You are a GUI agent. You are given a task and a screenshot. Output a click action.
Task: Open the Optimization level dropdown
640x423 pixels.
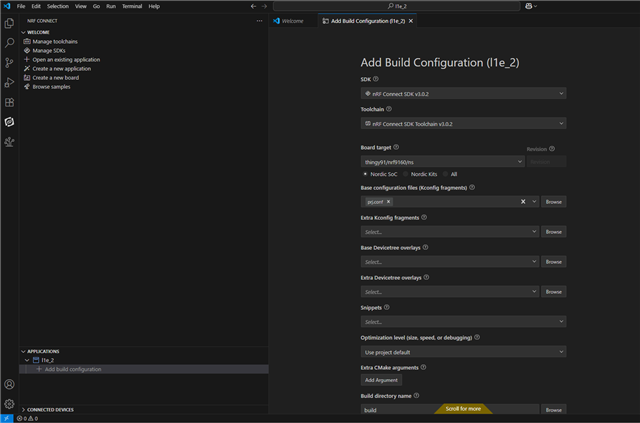tap(463, 352)
